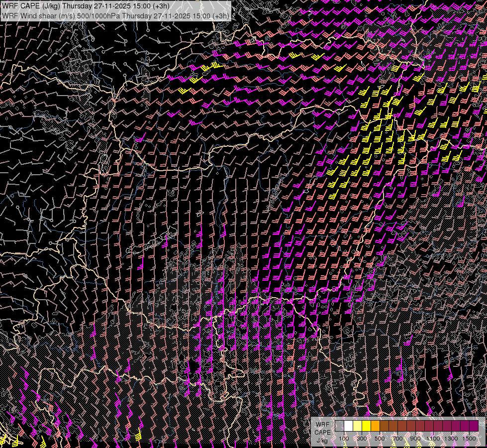Click the 700 label on the legend scale
The image size is (487, 448).
point(397,439)
